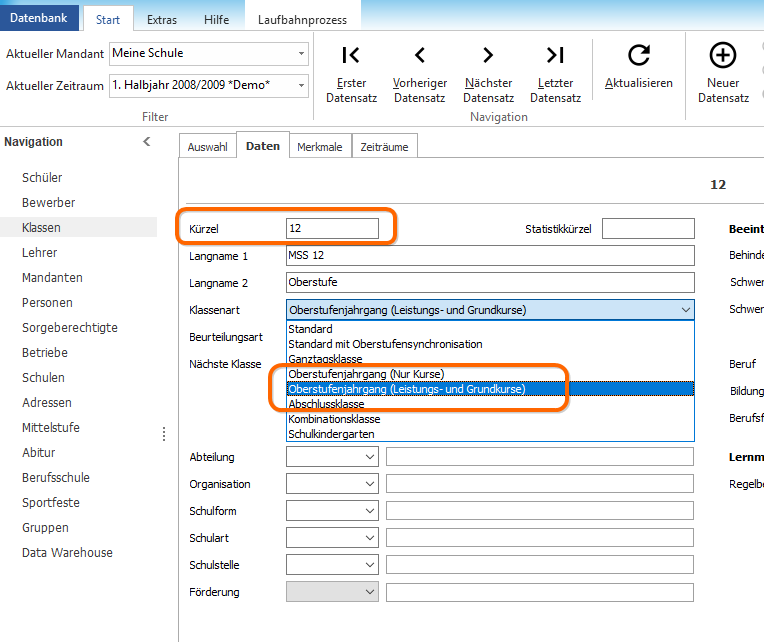
Task: Click the Schulform description text field
Action: point(540,511)
